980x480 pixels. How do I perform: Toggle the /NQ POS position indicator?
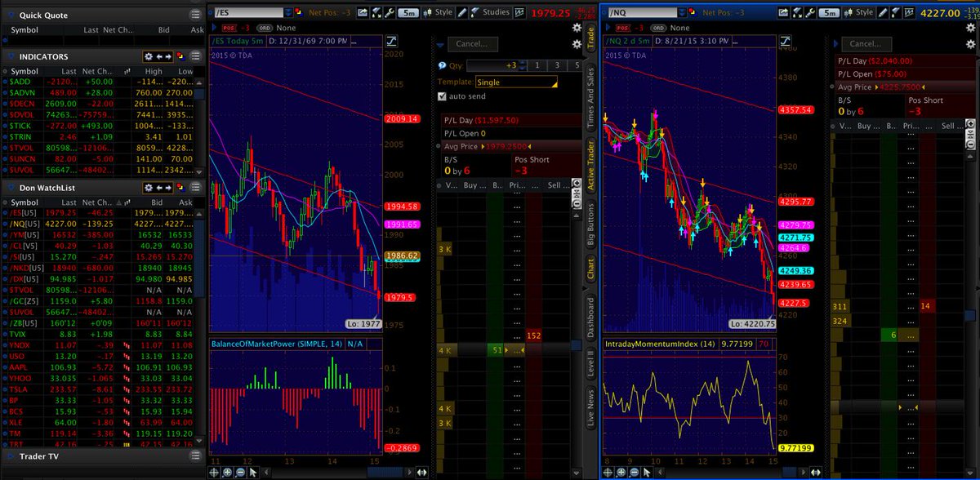click(x=623, y=28)
